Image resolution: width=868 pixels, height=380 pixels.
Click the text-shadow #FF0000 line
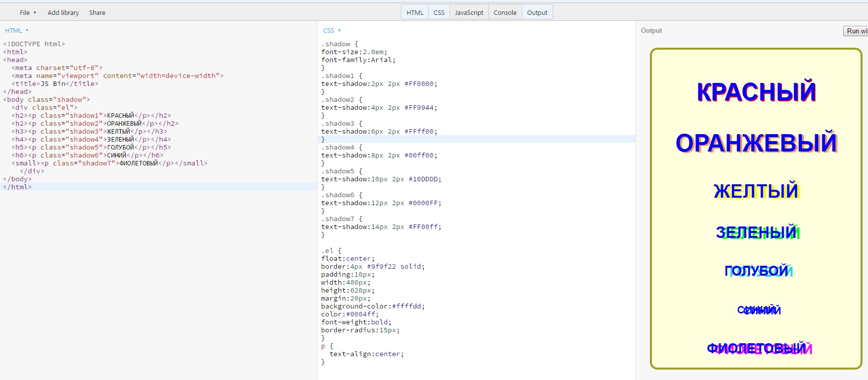tap(379, 83)
